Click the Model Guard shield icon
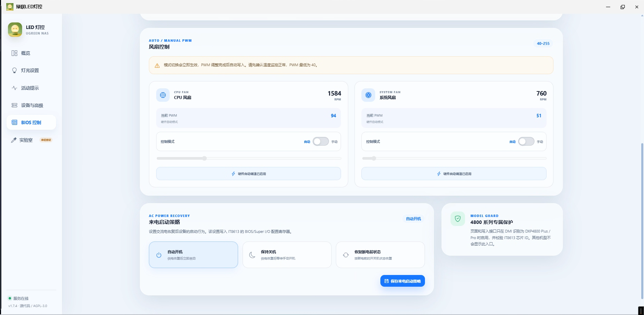 [457, 219]
